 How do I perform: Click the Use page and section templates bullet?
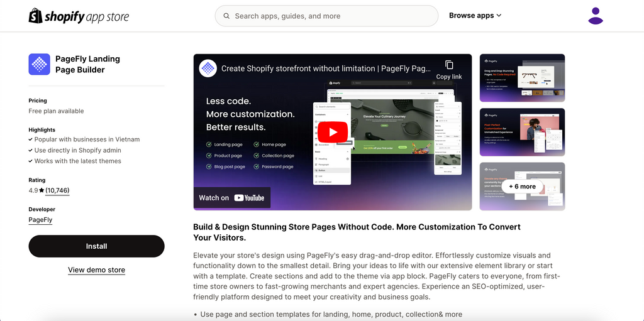click(x=331, y=315)
